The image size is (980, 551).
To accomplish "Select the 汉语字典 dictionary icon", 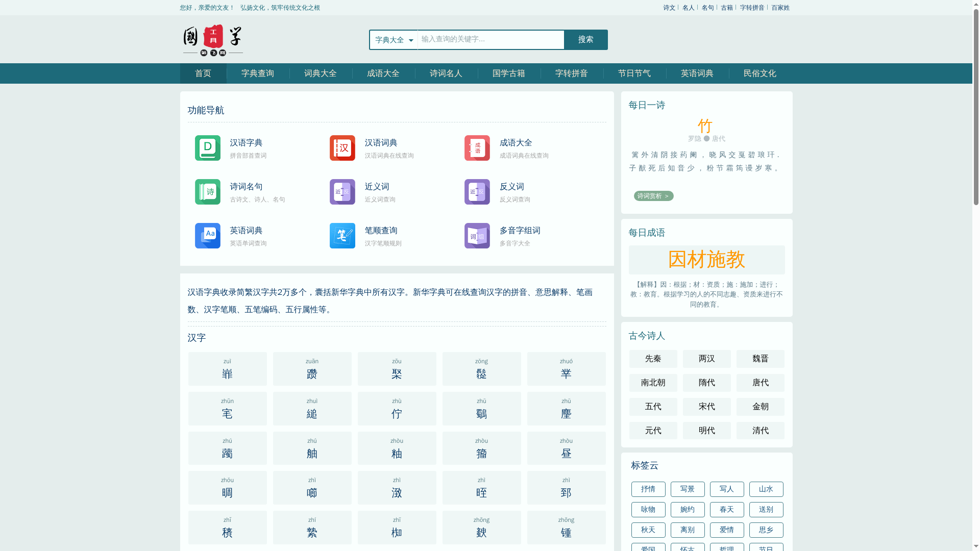I will tap(207, 148).
